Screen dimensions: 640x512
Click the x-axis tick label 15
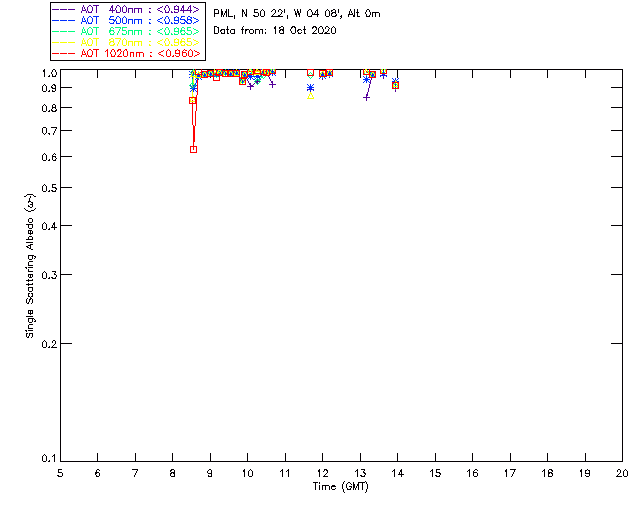(435, 473)
